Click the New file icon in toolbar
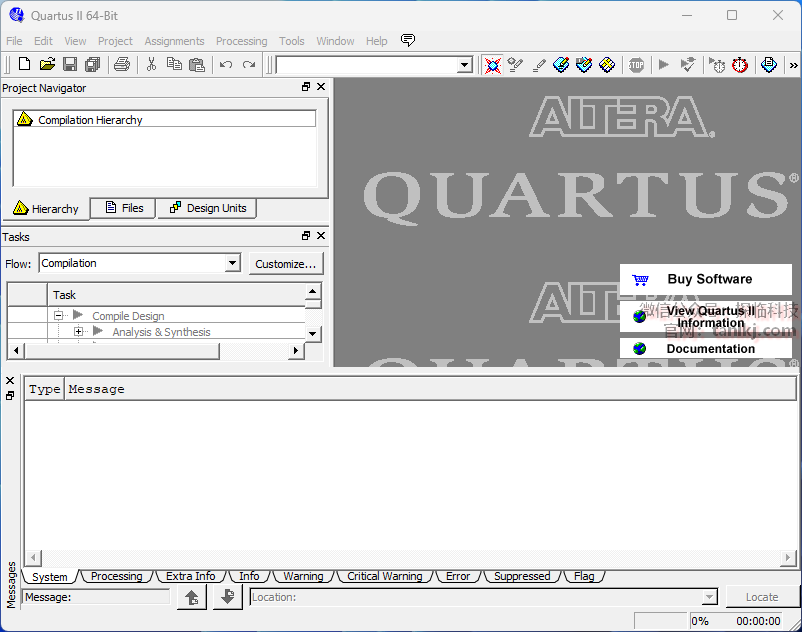The height and width of the screenshot is (632, 802). click(x=24, y=65)
